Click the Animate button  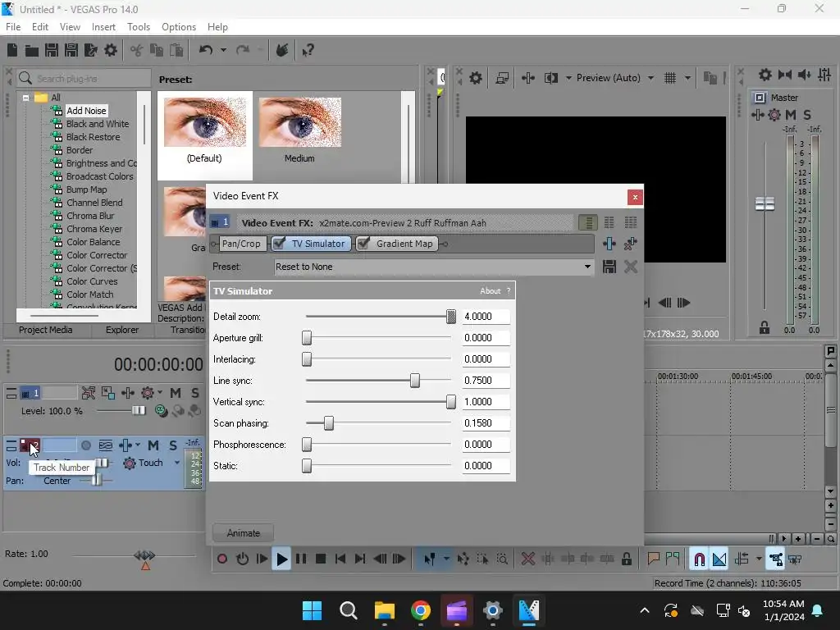pos(243,533)
